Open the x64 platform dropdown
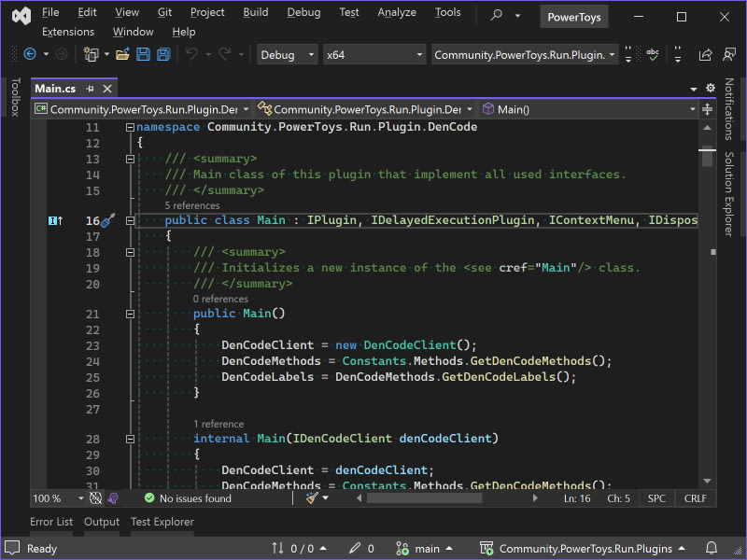 (x=373, y=55)
